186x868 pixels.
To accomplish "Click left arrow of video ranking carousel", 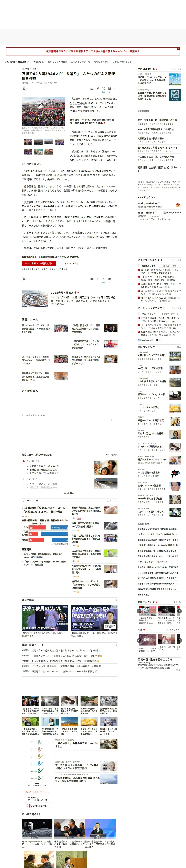I will click(x=139, y=611).
